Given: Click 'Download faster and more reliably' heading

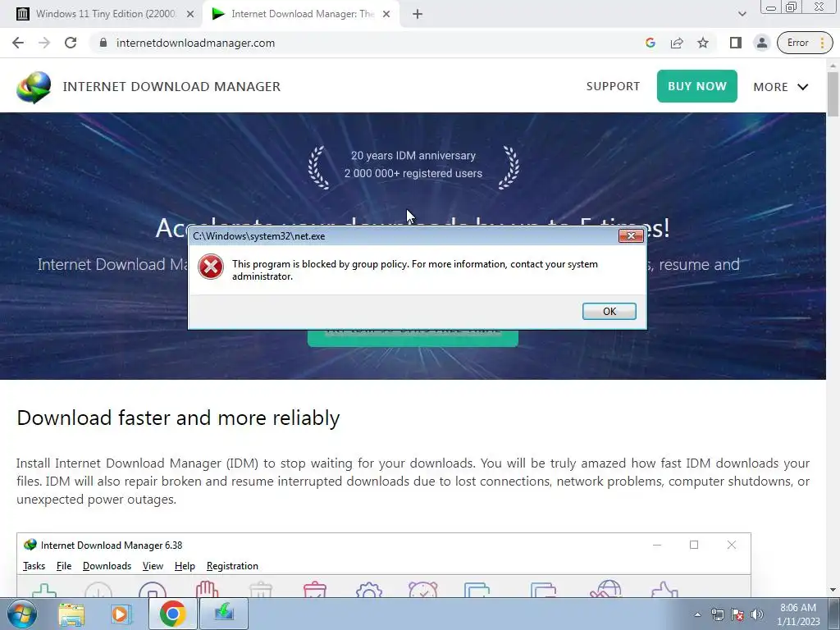Looking at the screenshot, I should point(178,418).
